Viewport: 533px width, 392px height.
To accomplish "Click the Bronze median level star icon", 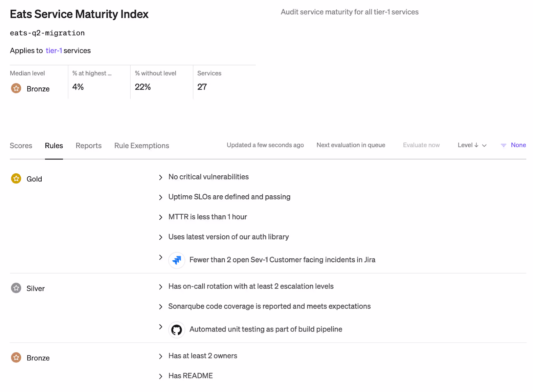I will coord(16,89).
